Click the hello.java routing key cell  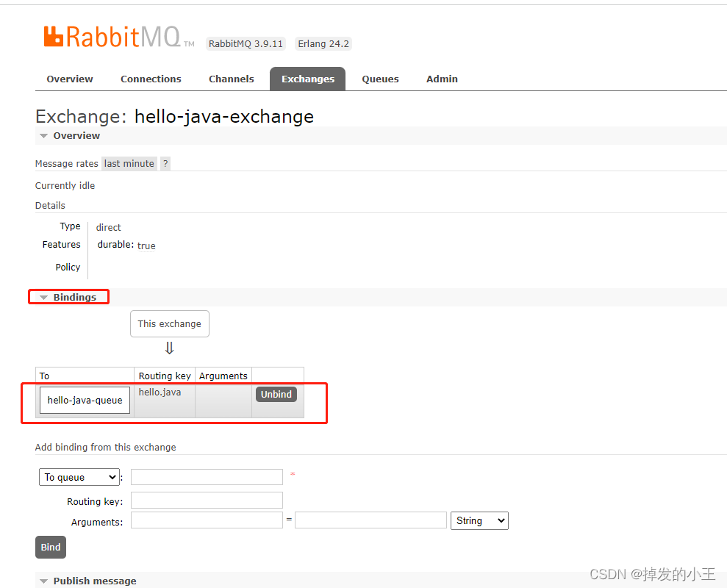click(x=165, y=401)
